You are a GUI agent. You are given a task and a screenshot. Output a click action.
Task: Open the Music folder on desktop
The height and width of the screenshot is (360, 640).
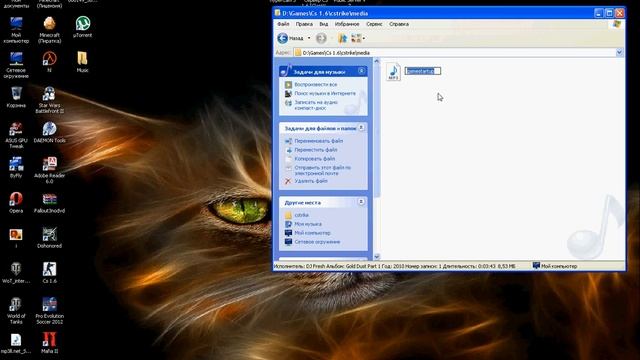[x=82, y=62]
